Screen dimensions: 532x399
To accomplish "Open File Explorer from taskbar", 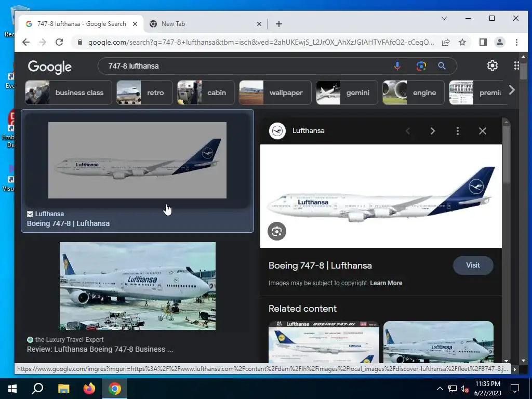I will pos(63,389).
